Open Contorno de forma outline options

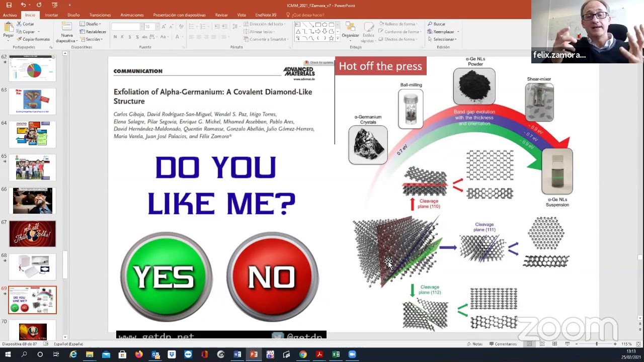[x=399, y=32]
